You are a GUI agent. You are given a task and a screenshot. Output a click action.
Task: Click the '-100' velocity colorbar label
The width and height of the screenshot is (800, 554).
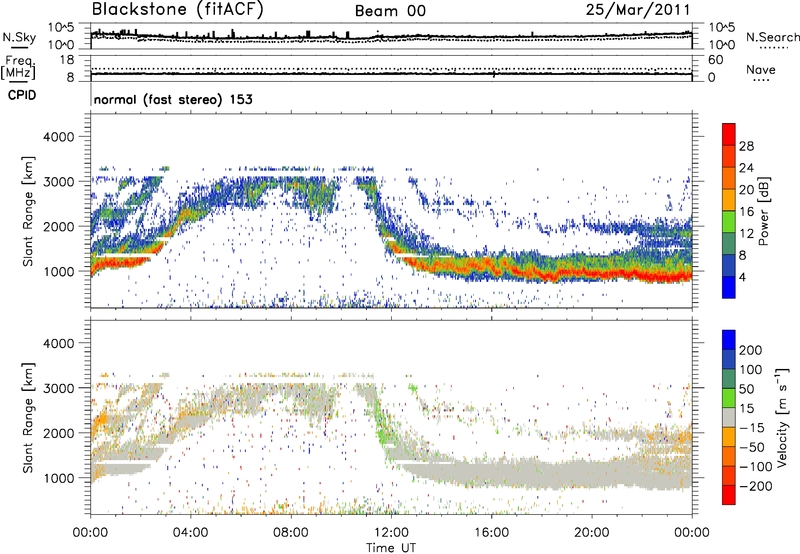[756, 467]
